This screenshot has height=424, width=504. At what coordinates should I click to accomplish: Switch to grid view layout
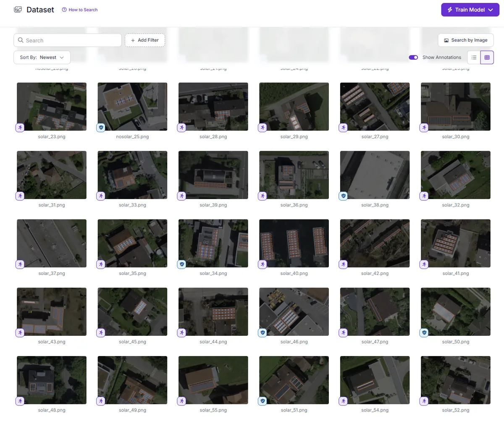pyautogui.click(x=487, y=58)
